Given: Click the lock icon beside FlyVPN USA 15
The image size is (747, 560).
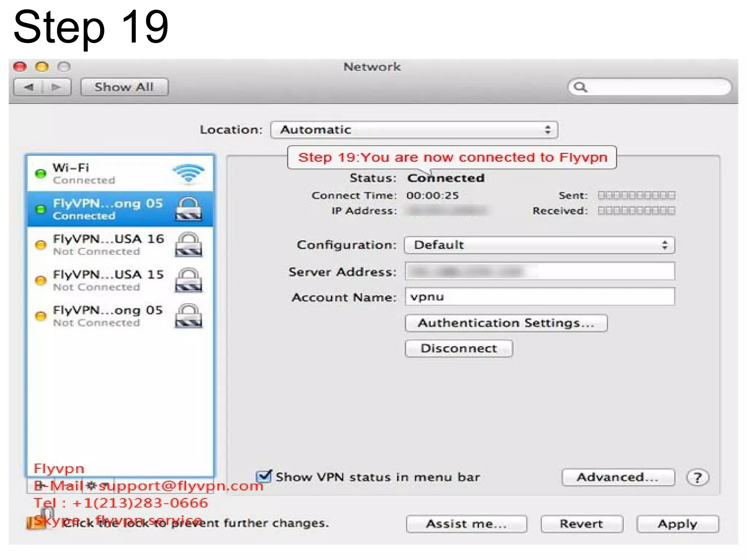Looking at the screenshot, I should pos(188,280).
